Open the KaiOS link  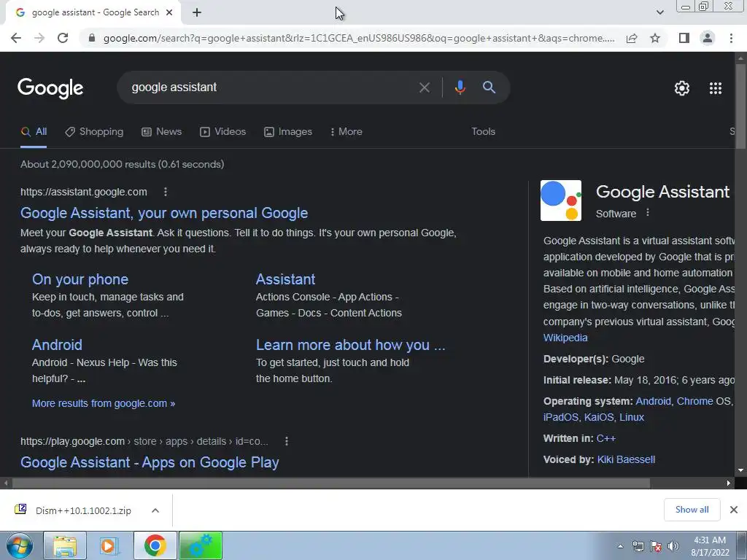pos(599,417)
